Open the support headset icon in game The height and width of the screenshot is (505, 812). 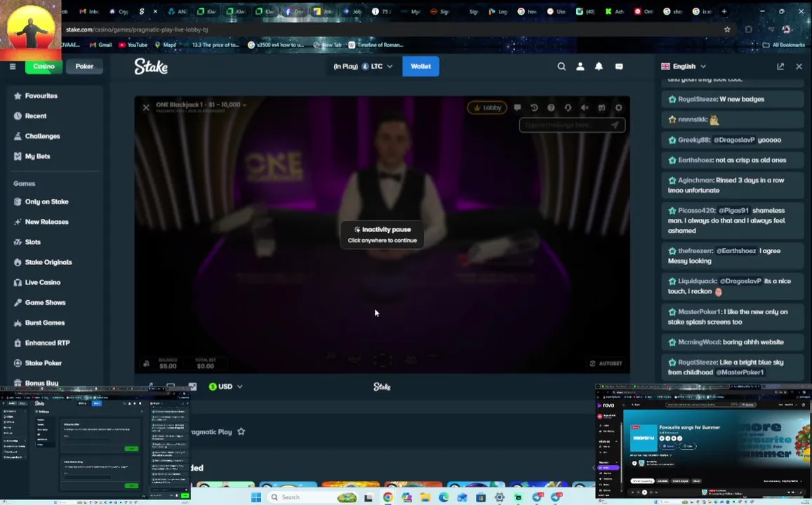(568, 107)
